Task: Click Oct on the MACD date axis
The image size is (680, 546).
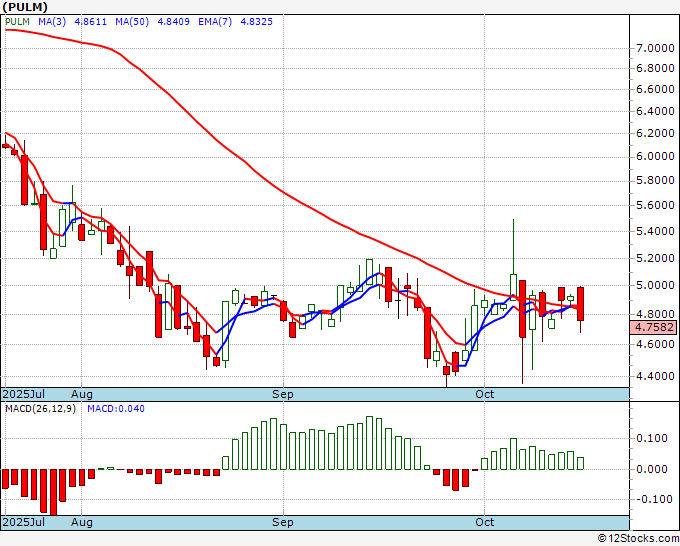Action: click(x=484, y=522)
